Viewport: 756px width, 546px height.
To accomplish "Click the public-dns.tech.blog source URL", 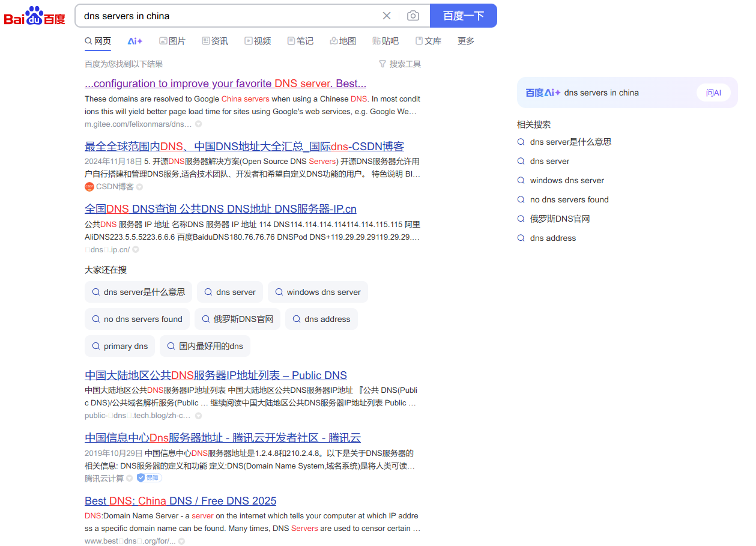I will pos(138,416).
